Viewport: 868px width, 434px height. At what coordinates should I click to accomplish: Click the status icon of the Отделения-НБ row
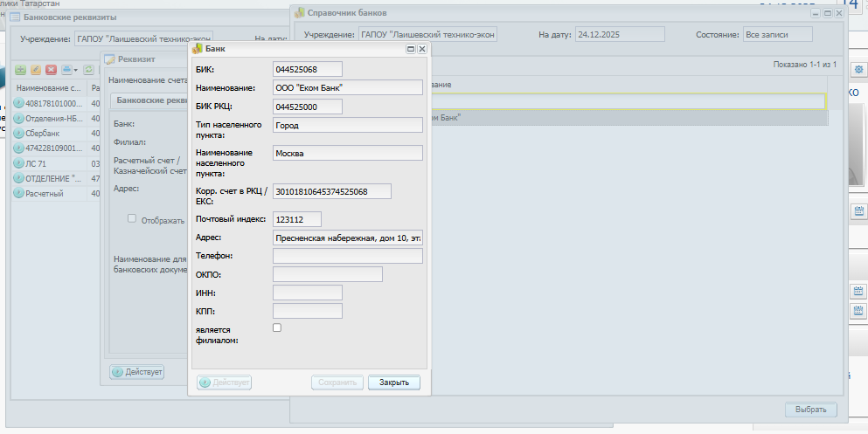(x=19, y=118)
